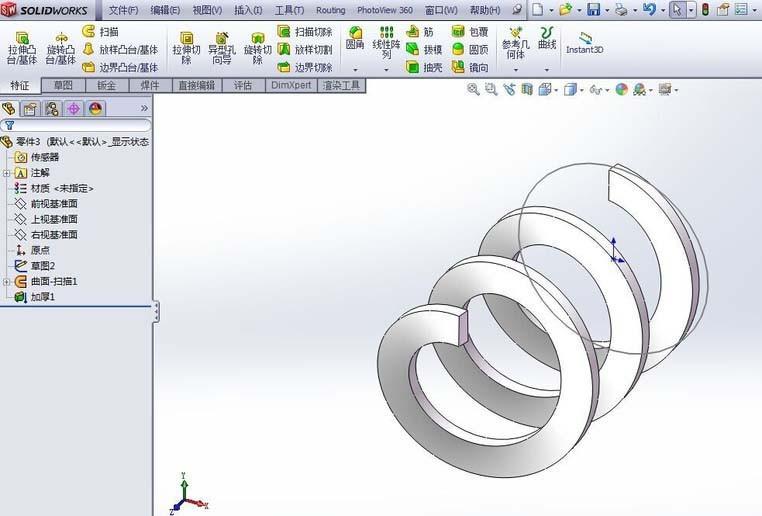This screenshot has width=762, height=516.
Task: Open the 插入(I) menu
Action: coord(248,10)
